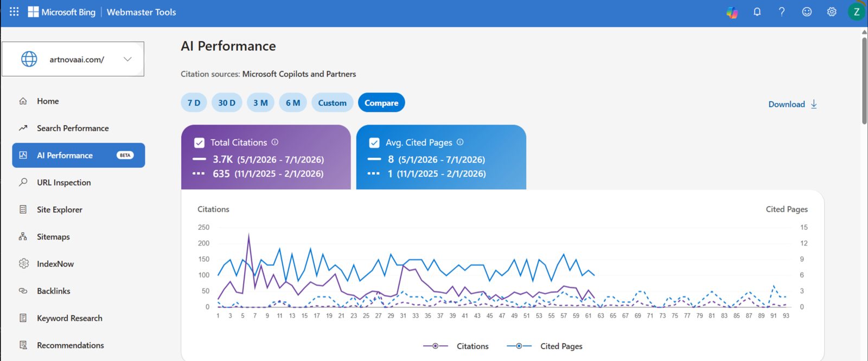Image resolution: width=868 pixels, height=361 pixels.
Task: Click the Home house icon
Action: click(x=23, y=101)
